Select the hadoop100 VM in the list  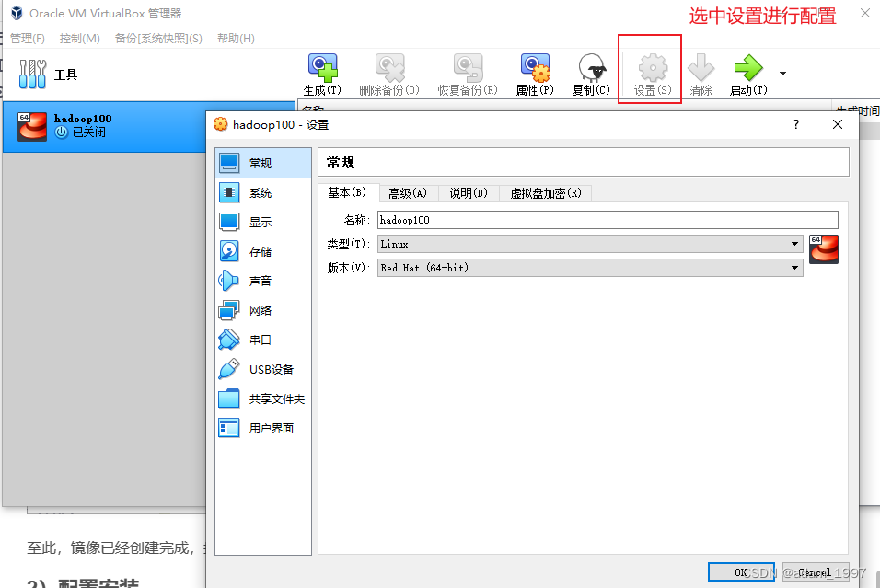point(105,126)
